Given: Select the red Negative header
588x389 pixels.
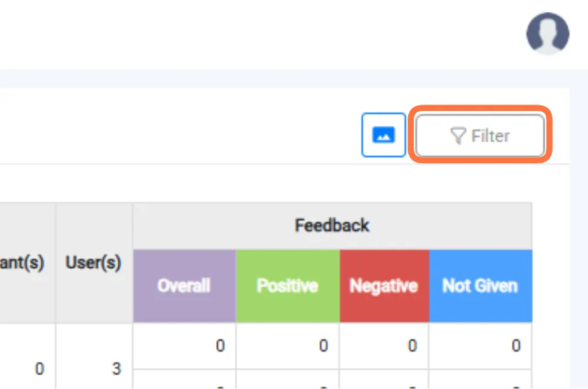Looking at the screenshot, I should tap(384, 285).
